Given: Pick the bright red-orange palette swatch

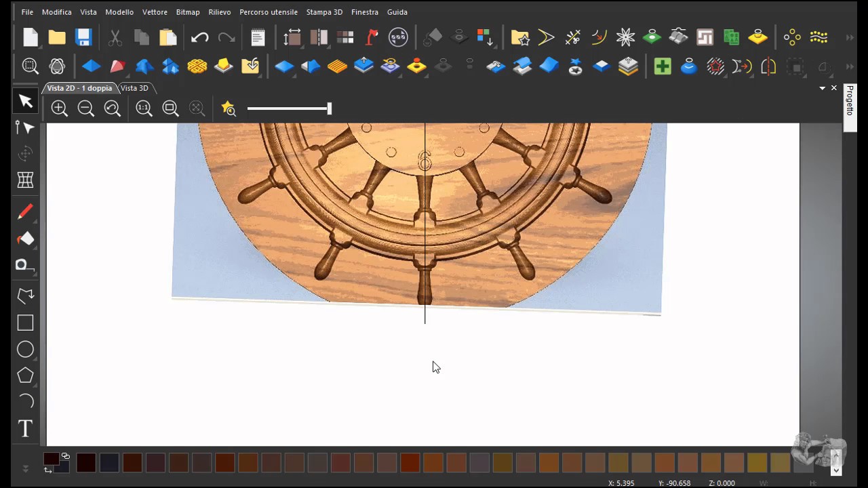Looking at the screenshot, I should [410, 463].
